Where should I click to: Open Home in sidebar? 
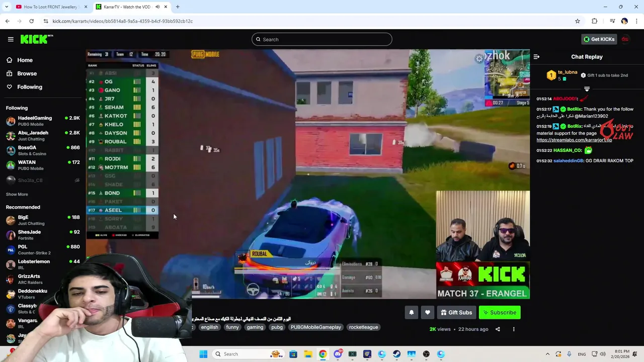click(x=25, y=60)
